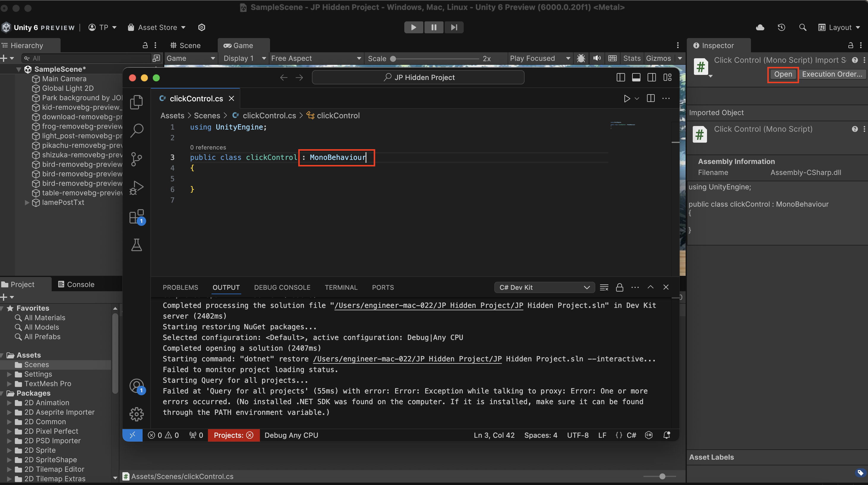
Task: Toggle VS Code secondary sidebar
Action: pos(652,78)
